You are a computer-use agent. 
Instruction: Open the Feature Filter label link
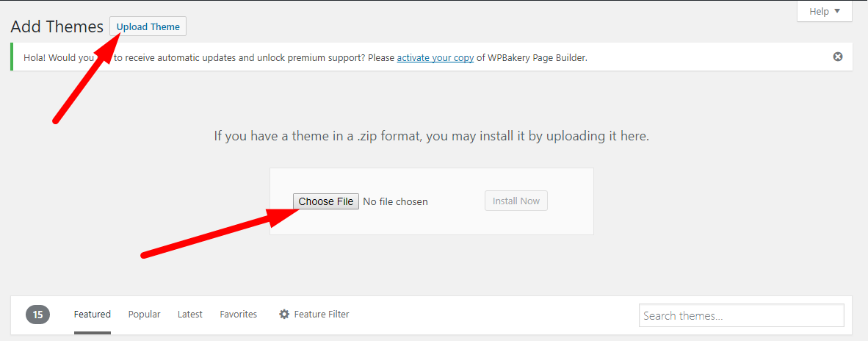point(322,315)
